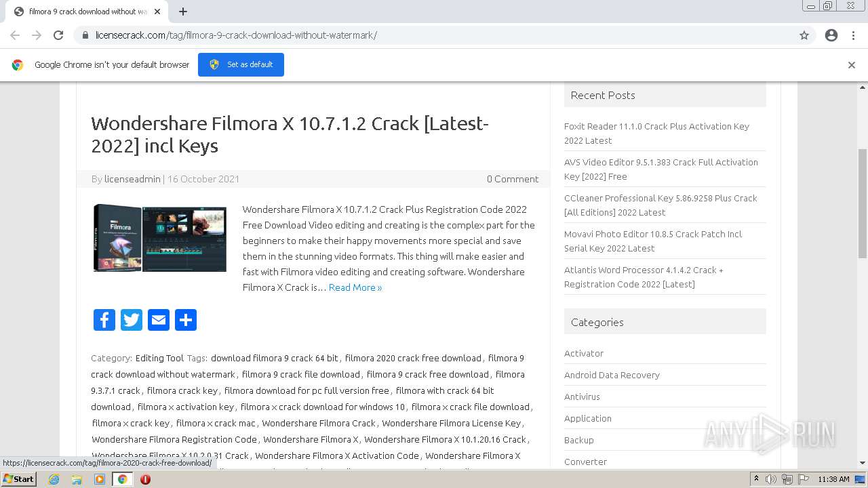Share the post on Facebook
Screen dimensions: 868x488
point(104,320)
